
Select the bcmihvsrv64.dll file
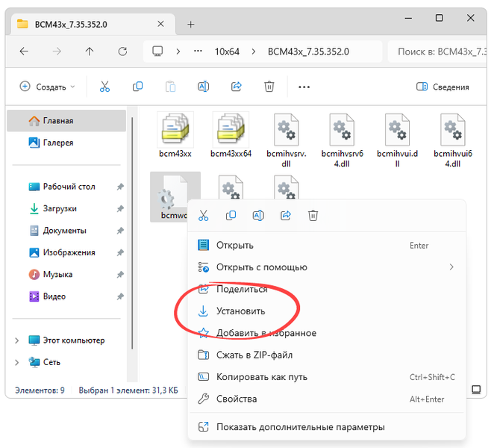343,140
